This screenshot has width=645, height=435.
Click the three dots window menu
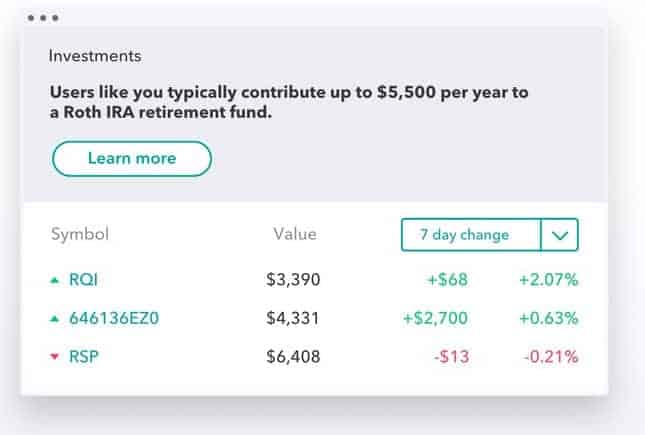43,18
